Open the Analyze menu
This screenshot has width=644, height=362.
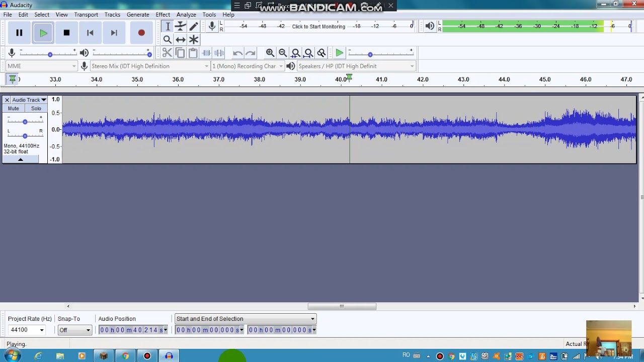(x=186, y=15)
